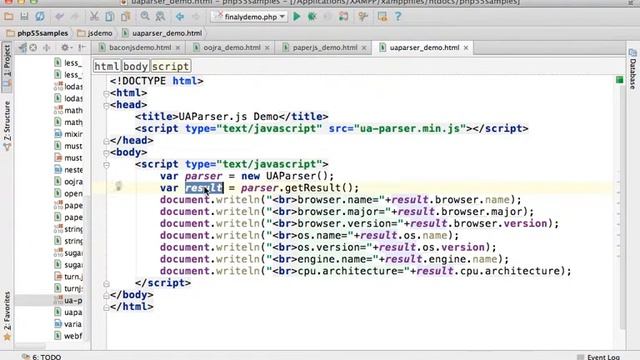The image size is (640, 360).
Task: Click the VCS update project icon
Action: (x=344, y=17)
